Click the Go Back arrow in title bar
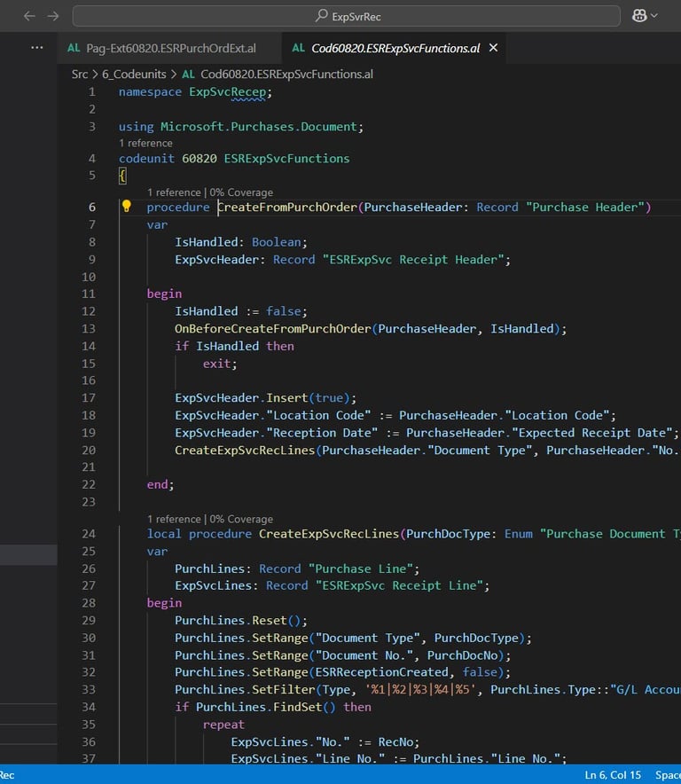The width and height of the screenshot is (681, 784). pyautogui.click(x=29, y=16)
